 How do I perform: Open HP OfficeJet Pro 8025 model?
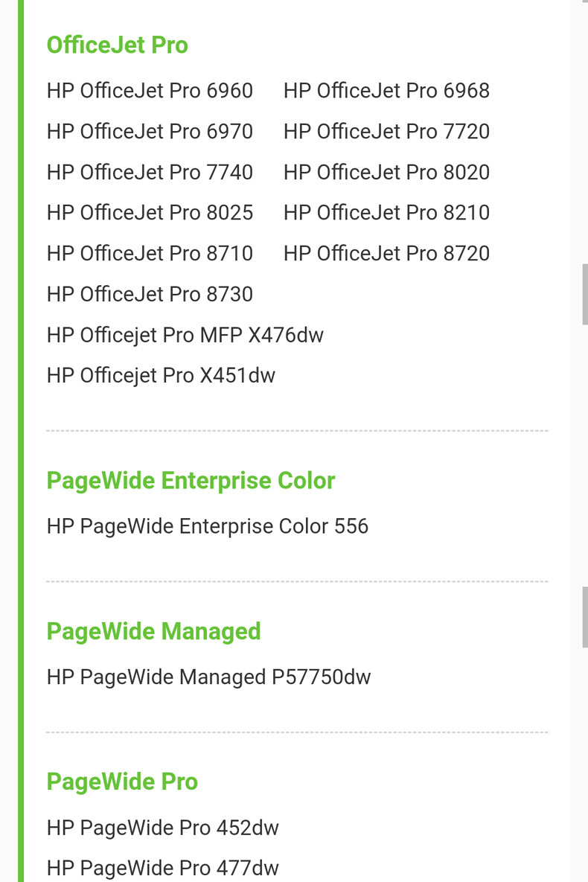(x=150, y=213)
